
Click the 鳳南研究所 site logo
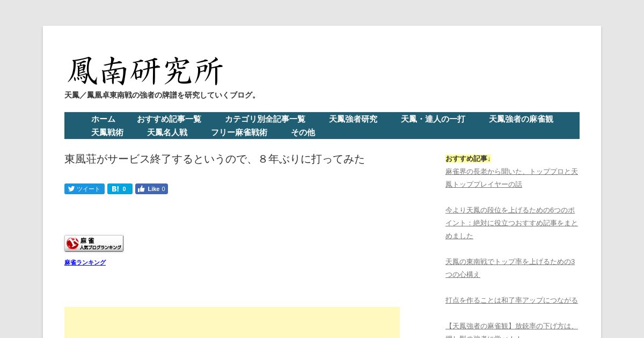pos(145,71)
